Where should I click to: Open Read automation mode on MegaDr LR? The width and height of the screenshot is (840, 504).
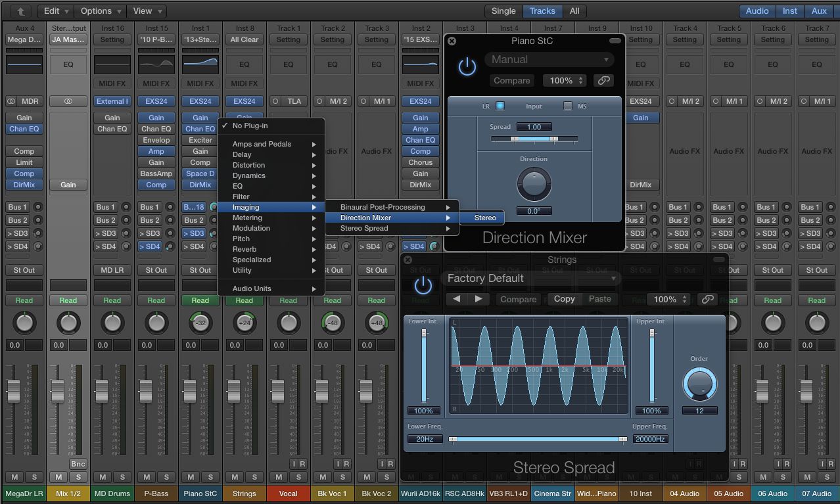coord(24,300)
